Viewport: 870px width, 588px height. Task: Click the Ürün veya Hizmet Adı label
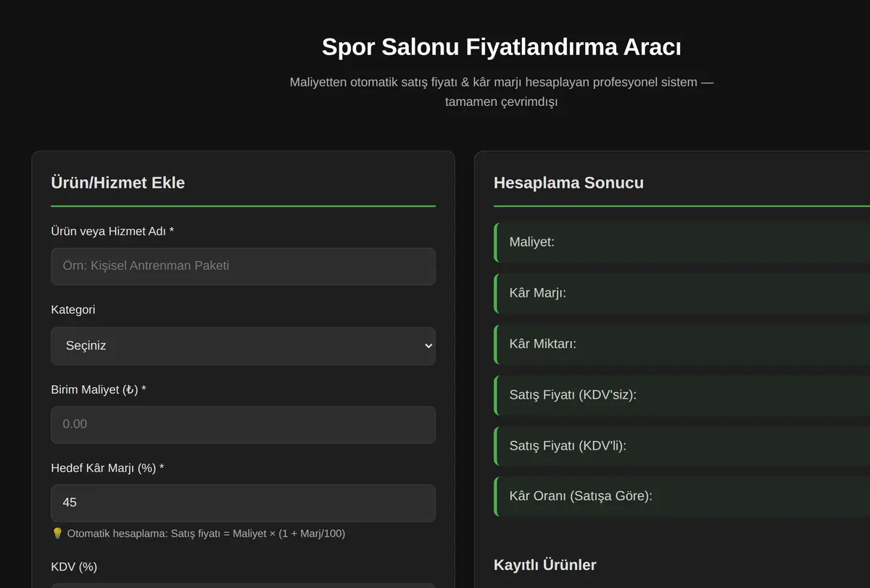[x=112, y=231]
